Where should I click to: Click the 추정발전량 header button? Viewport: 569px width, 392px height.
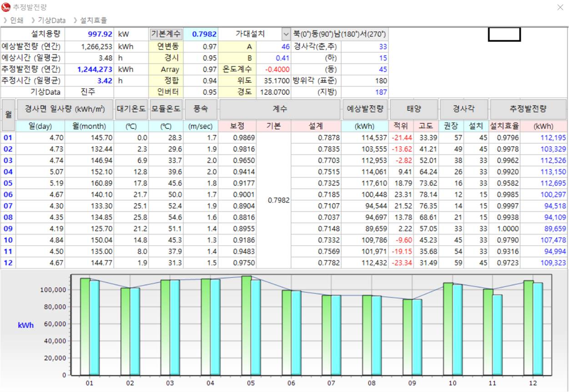[529, 109]
